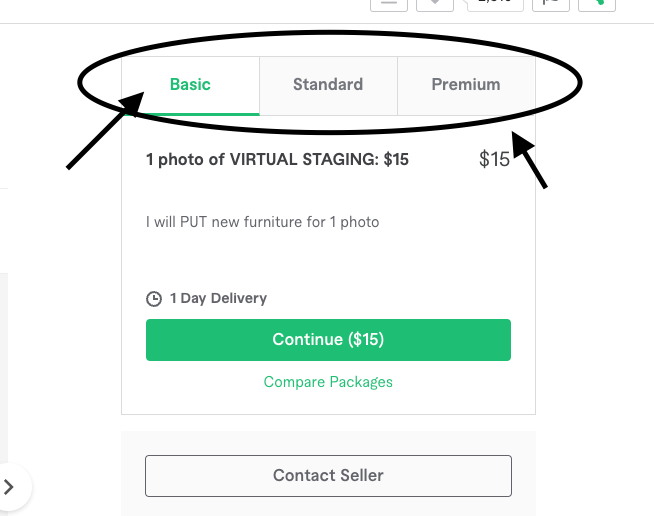Screen dimensions: 654x516
Task: Click the $15 package price label
Action: [x=494, y=159]
